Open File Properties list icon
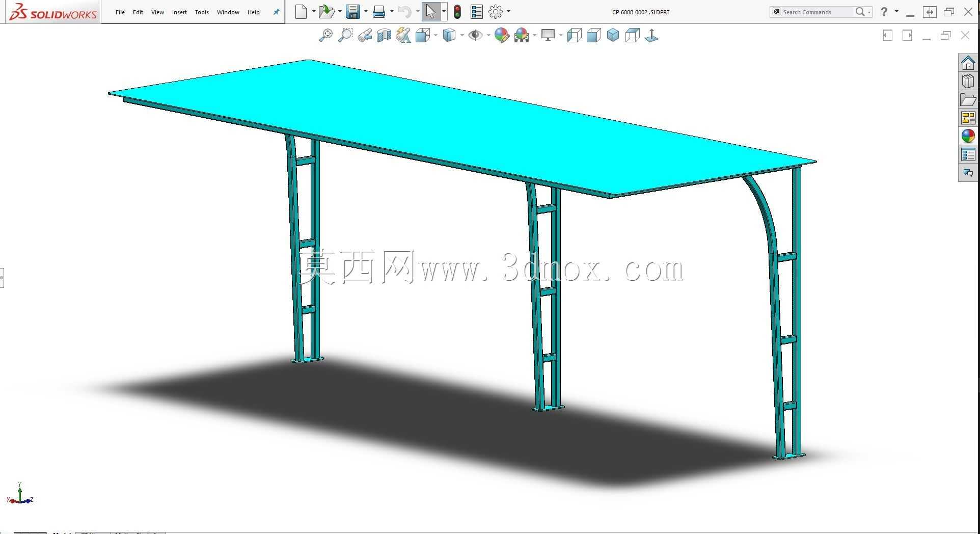This screenshot has height=534, width=980. tap(477, 12)
